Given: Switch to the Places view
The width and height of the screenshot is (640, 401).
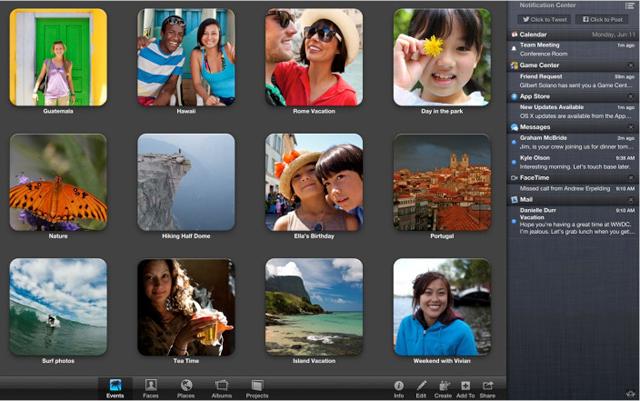Looking at the screenshot, I should pyautogui.click(x=186, y=387).
